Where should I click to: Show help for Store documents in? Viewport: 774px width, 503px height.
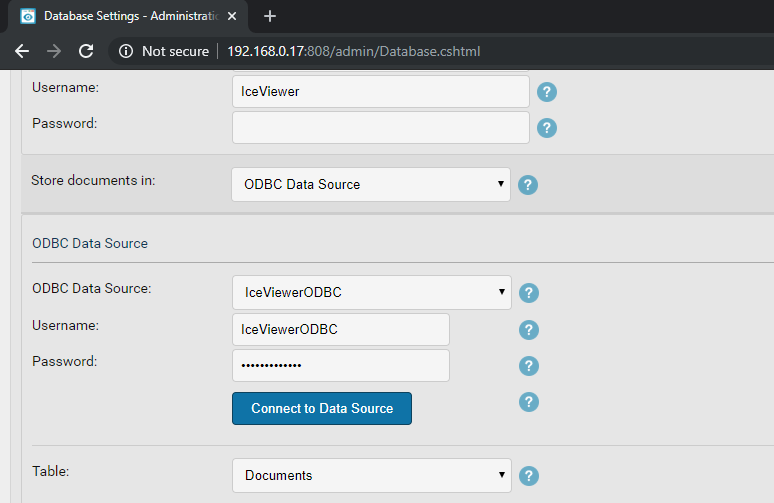528,185
